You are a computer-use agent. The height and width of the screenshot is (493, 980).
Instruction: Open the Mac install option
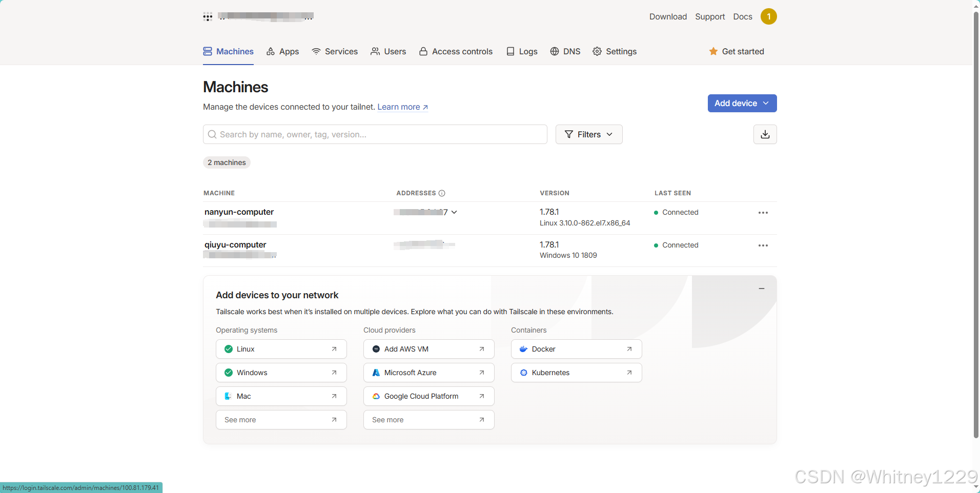tap(281, 396)
